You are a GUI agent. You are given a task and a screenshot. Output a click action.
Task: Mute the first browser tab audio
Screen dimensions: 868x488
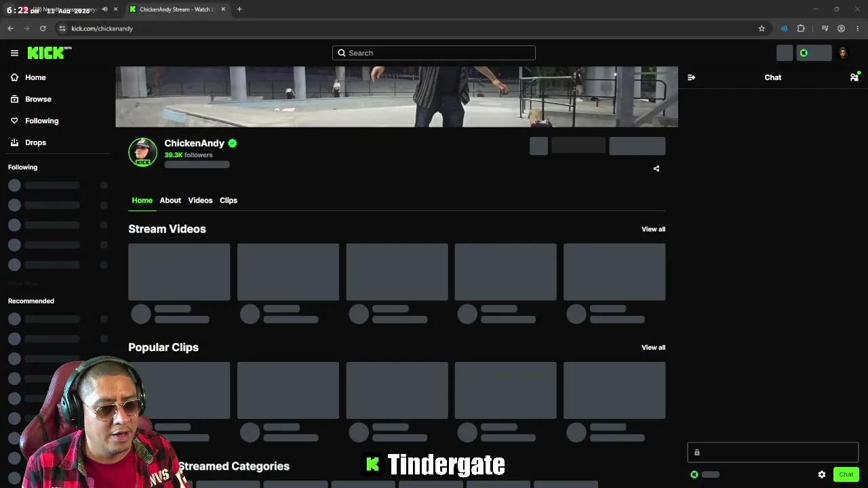tap(104, 9)
